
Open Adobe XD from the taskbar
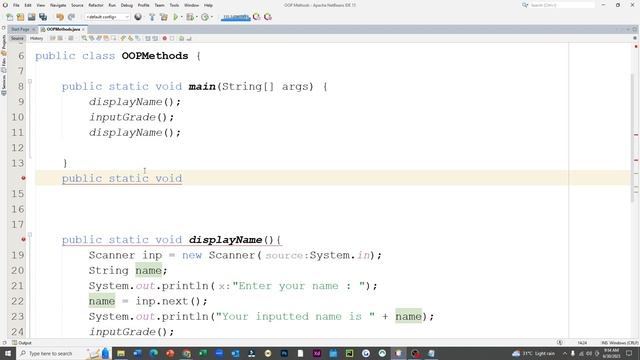pyautogui.click(x=317, y=353)
